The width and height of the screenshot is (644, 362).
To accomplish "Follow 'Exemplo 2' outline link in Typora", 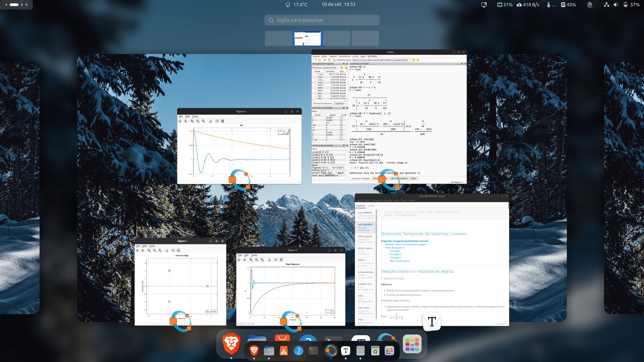I will tap(395, 254).
